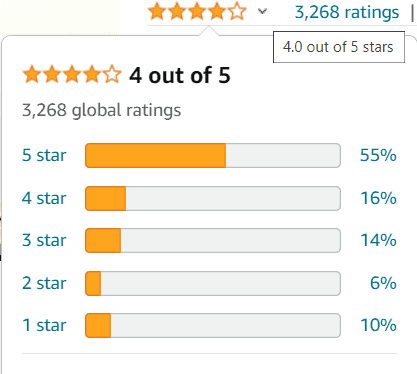417x374 pixels.
Task: Open the 3,268 ratings link
Action: pyautogui.click(x=347, y=13)
